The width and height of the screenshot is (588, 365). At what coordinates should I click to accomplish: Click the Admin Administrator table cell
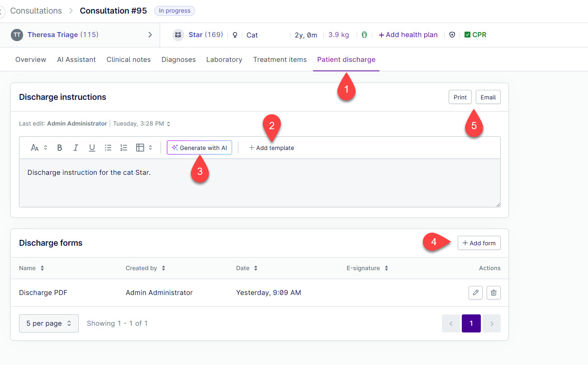pyautogui.click(x=159, y=293)
